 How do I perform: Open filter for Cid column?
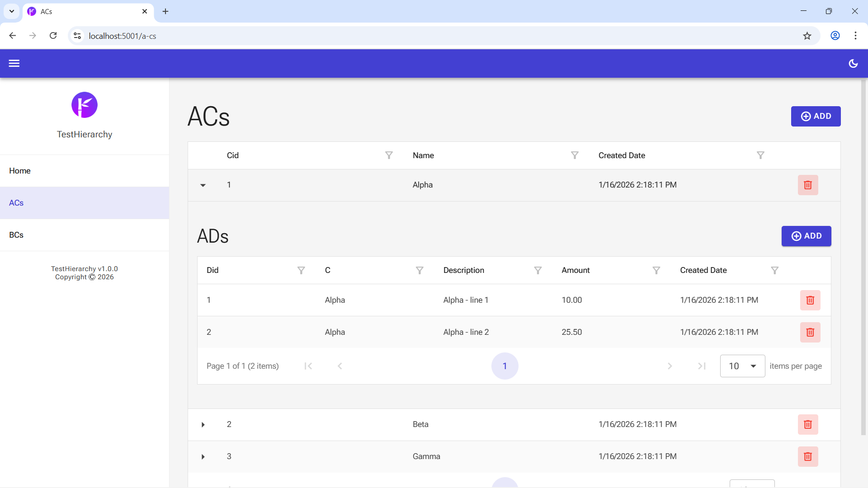(389, 155)
